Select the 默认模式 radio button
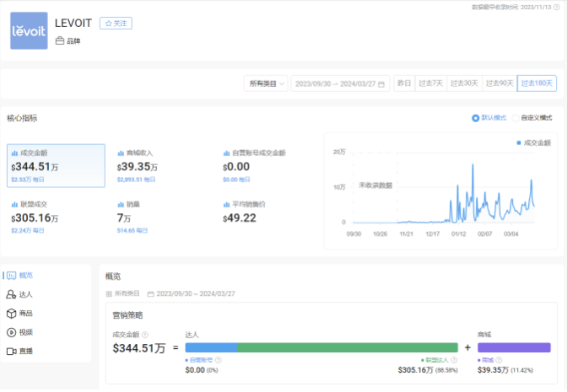567x392 pixels. (476, 118)
